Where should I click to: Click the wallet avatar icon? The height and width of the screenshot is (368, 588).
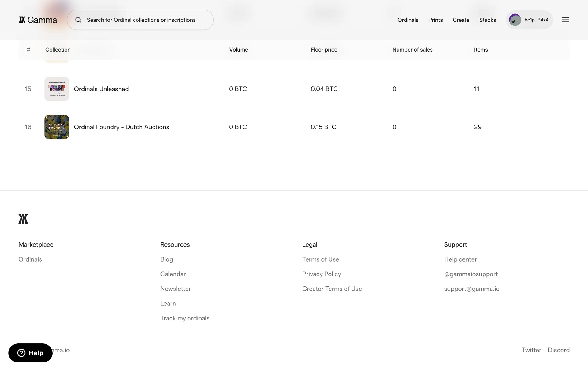515,20
